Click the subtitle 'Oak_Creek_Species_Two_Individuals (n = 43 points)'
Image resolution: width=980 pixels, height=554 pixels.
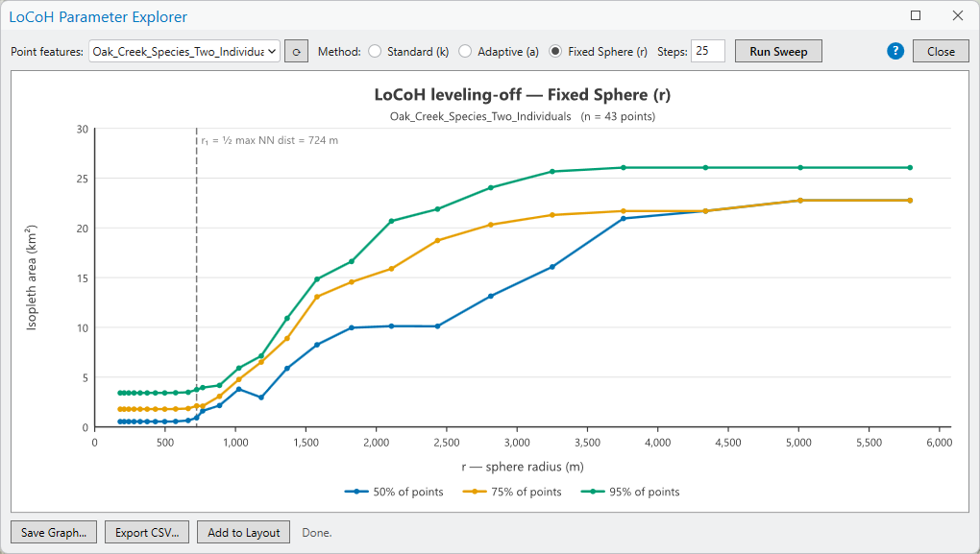click(x=523, y=116)
